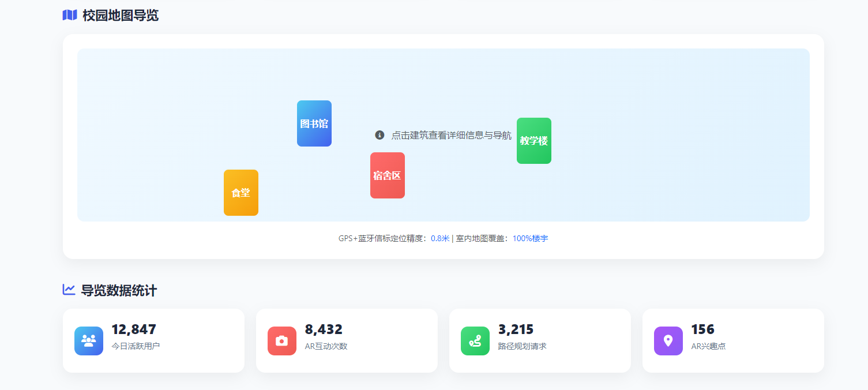
Task: Click the AR互动次数 label
Action: [x=326, y=346]
